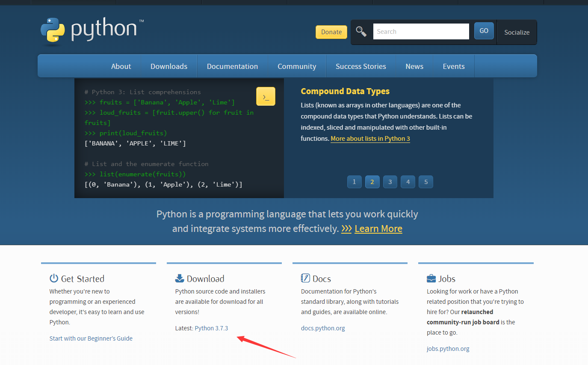Click the Download heading
588x365 pixels.
[x=205, y=279]
